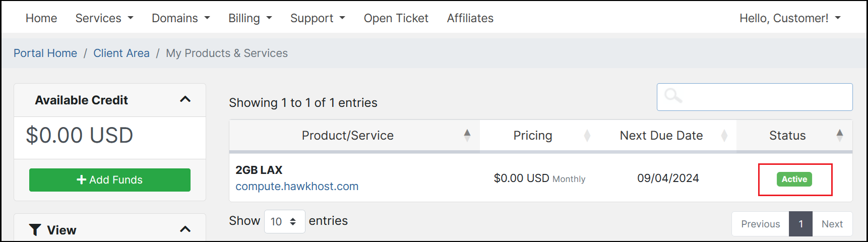Open the compute.hawkhost.com link
Screen dimensions: 868x242
[297, 187]
